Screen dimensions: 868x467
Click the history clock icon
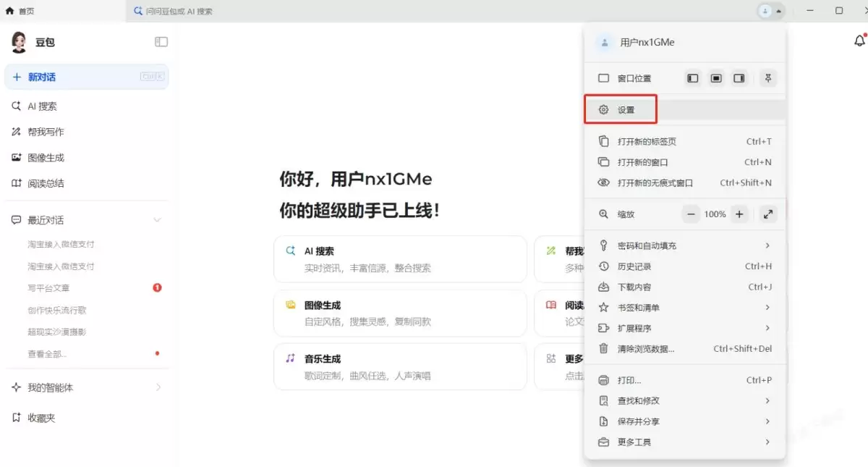tap(603, 266)
